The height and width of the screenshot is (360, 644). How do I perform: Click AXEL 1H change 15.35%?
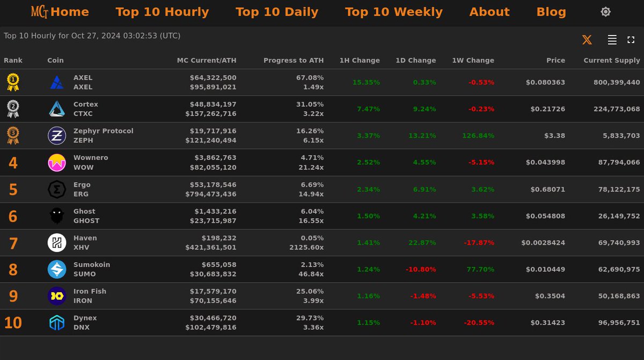366,82
